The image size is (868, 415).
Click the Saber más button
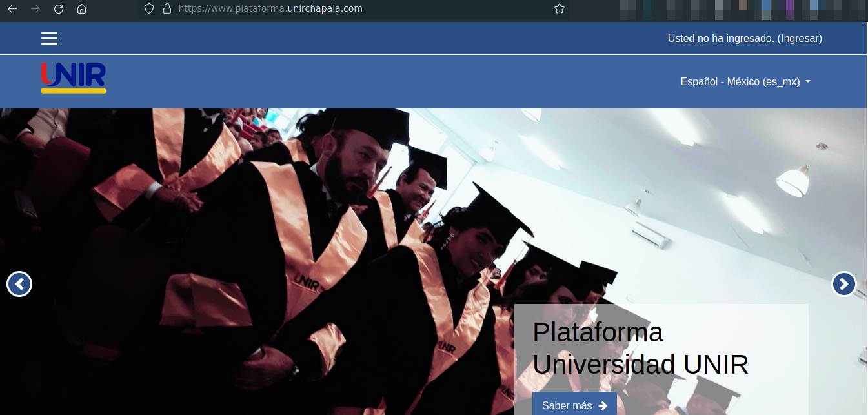(x=574, y=404)
